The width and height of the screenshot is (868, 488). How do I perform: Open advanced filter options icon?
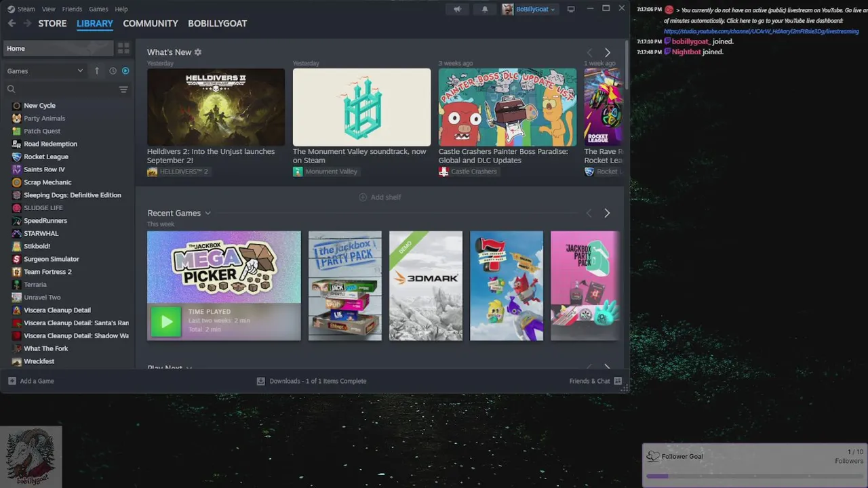pos(123,89)
